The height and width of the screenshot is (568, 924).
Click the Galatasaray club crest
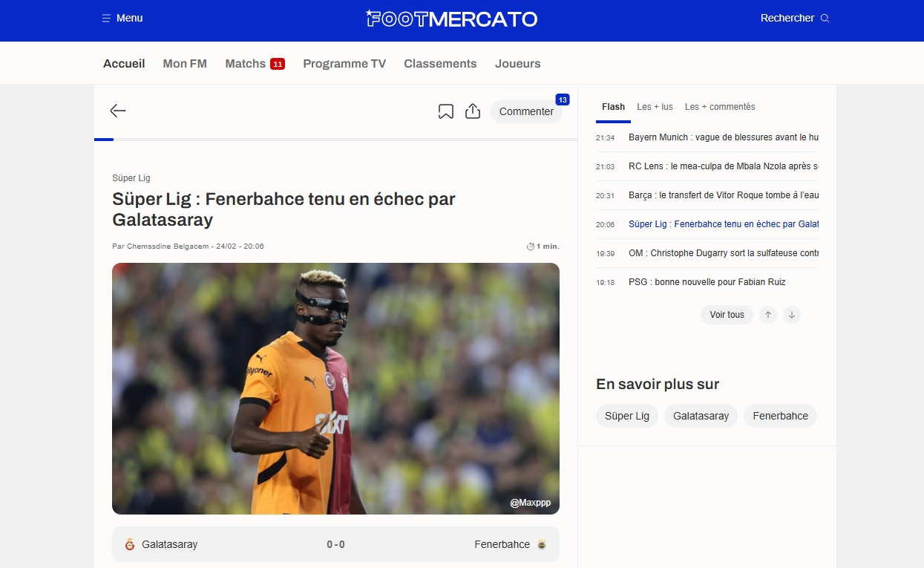tap(130, 544)
